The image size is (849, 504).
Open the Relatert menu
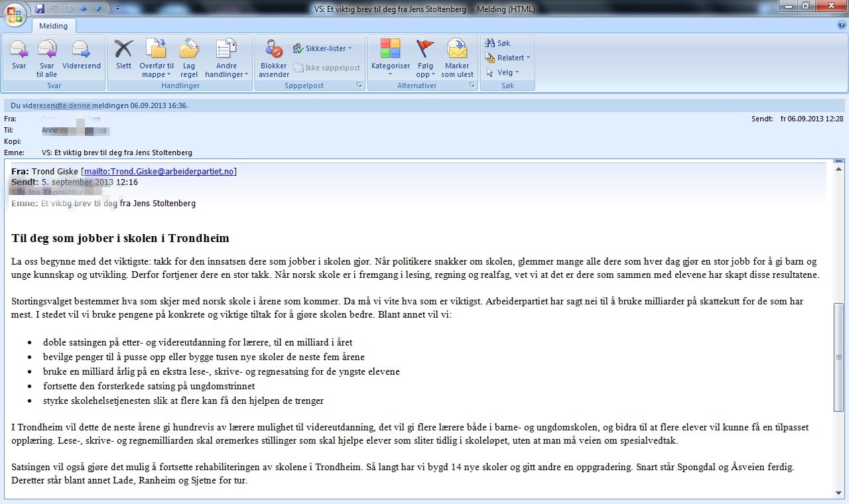[508, 58]
